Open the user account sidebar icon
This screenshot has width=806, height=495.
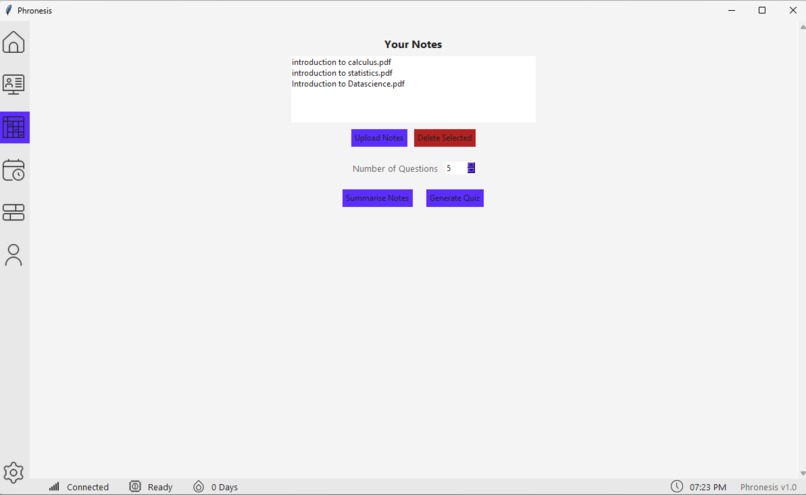tap(13, 255)
